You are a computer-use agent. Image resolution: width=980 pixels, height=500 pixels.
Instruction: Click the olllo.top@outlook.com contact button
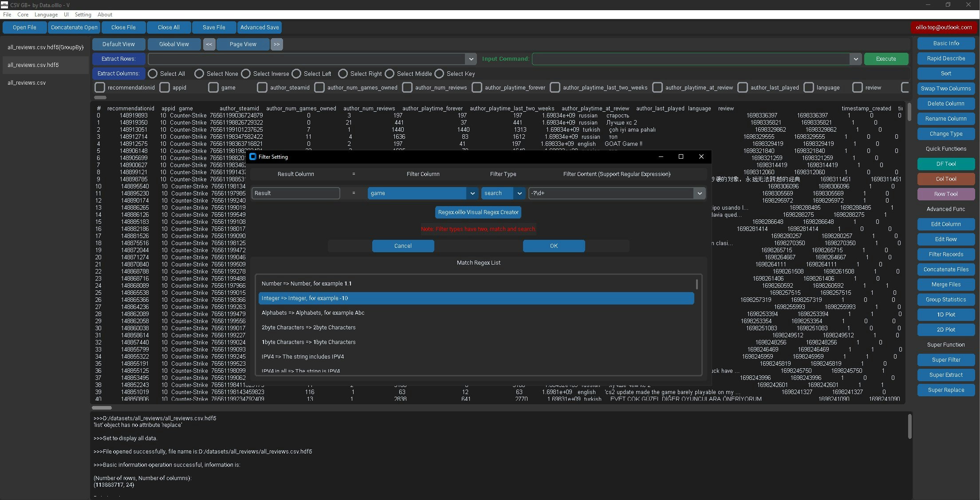point(944,27)
